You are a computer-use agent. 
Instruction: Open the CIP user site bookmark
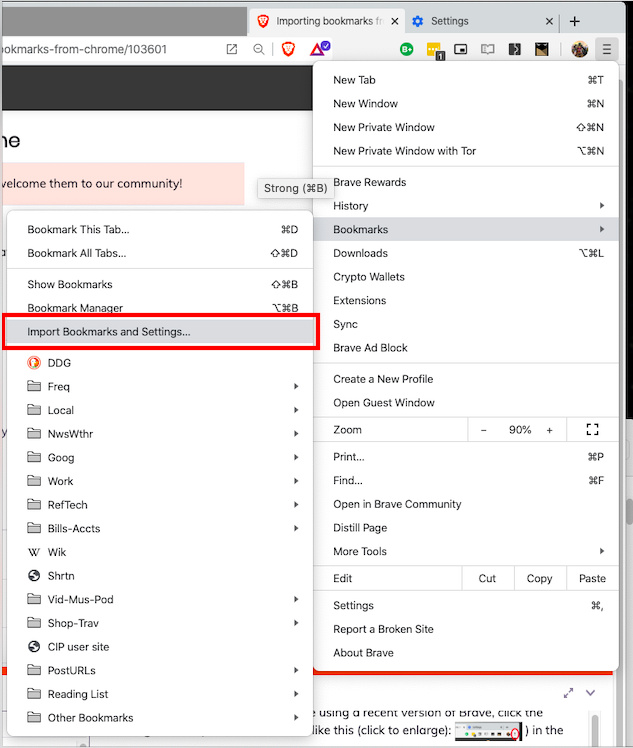[160, 647]
